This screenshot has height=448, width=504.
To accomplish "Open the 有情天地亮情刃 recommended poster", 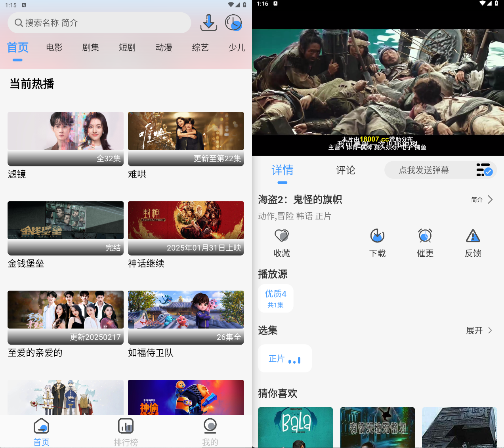I will tap(378, 427).
